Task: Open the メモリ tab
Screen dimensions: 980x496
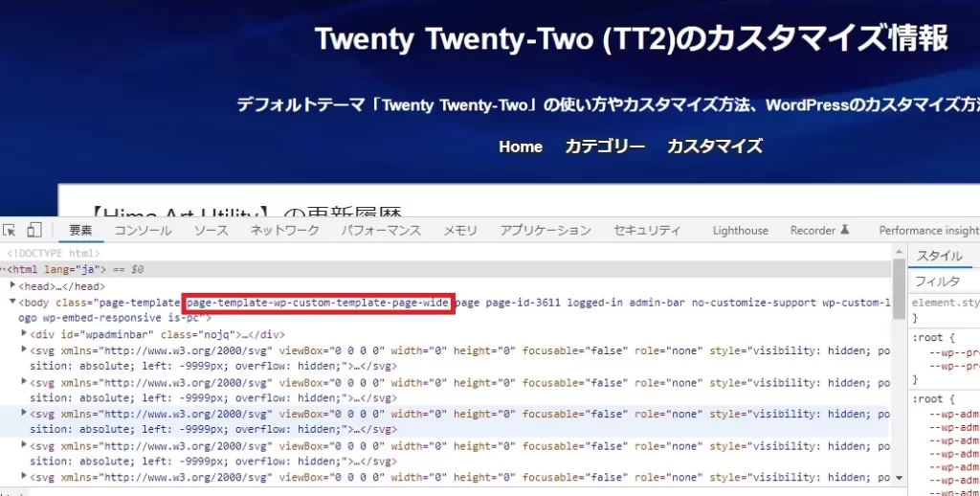Action: [460, 230]
